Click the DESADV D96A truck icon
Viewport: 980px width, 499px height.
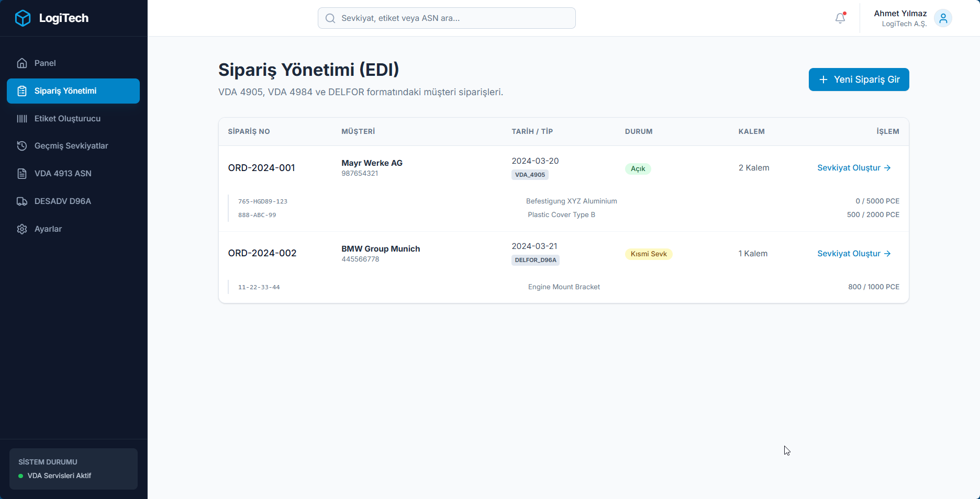pos(22,201)
